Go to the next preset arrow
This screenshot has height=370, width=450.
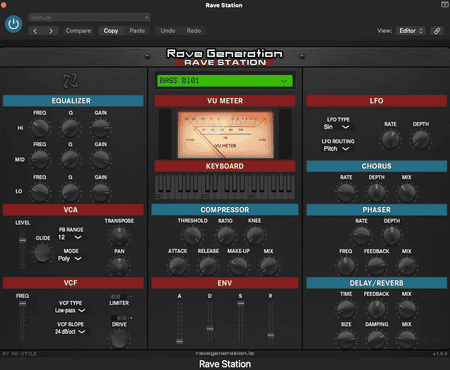click(x=51, y=31)
